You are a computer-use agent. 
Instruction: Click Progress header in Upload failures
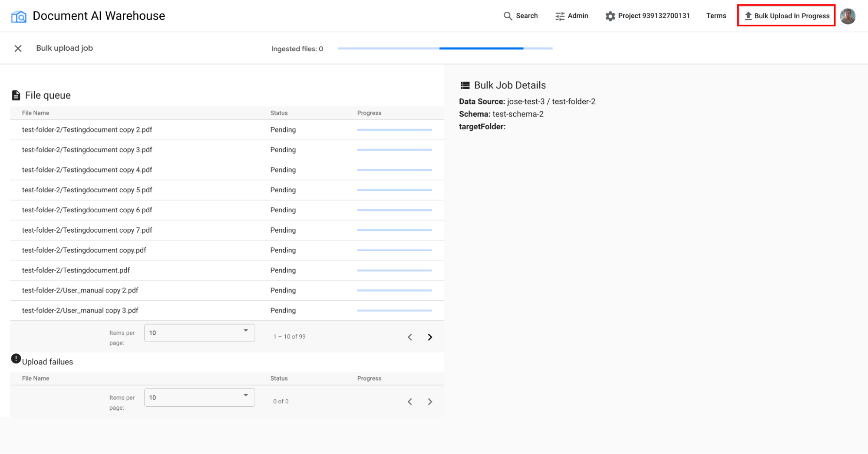[369, 378]
